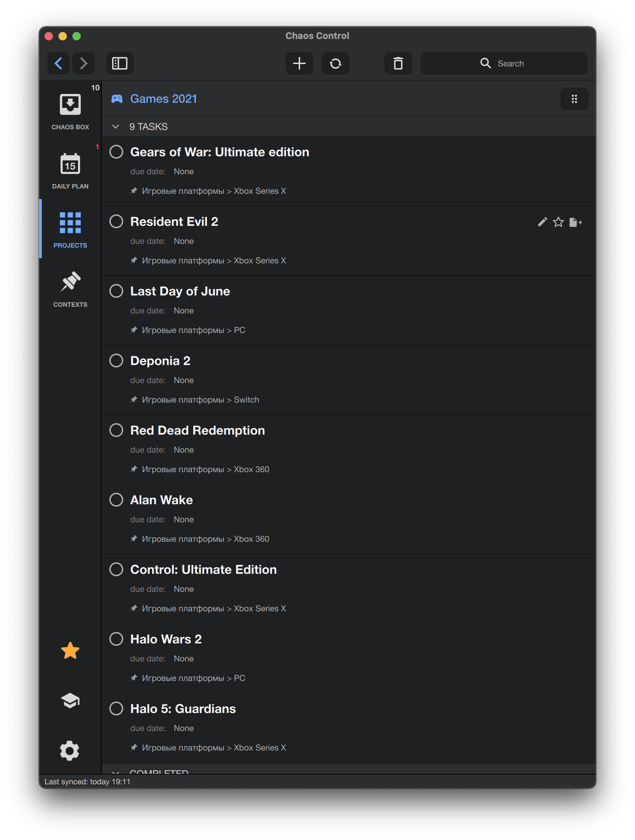
Task: Set due date for Deponia 2
Action: (184, 380)
